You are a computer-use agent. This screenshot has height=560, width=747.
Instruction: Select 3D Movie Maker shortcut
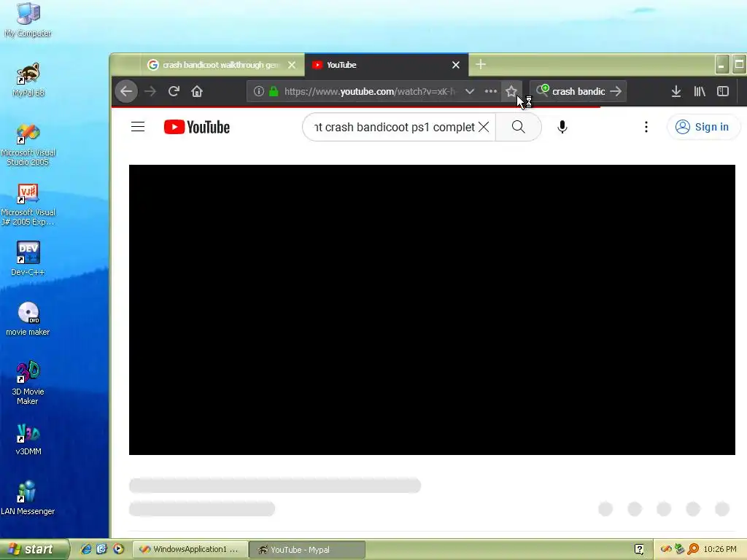pos(28,383)
